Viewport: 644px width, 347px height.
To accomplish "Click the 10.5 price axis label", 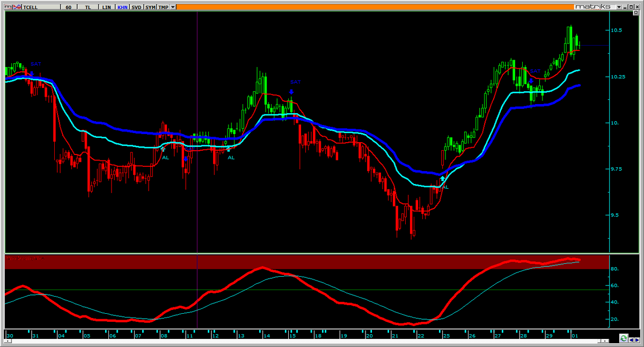I will click(616, 31).
